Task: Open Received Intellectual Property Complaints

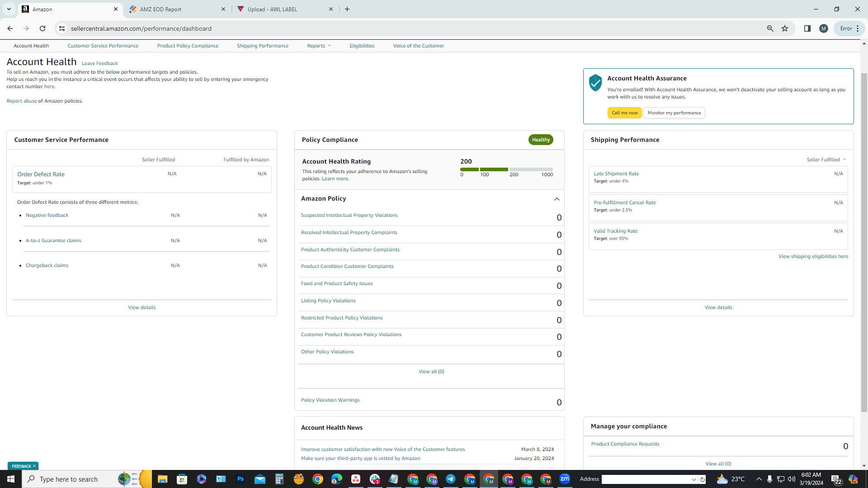Action: coord(349,232)
